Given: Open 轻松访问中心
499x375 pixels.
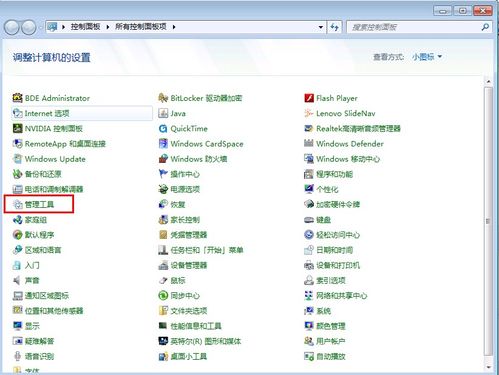Looking at the screenshot, I should (x=332, y=235).
